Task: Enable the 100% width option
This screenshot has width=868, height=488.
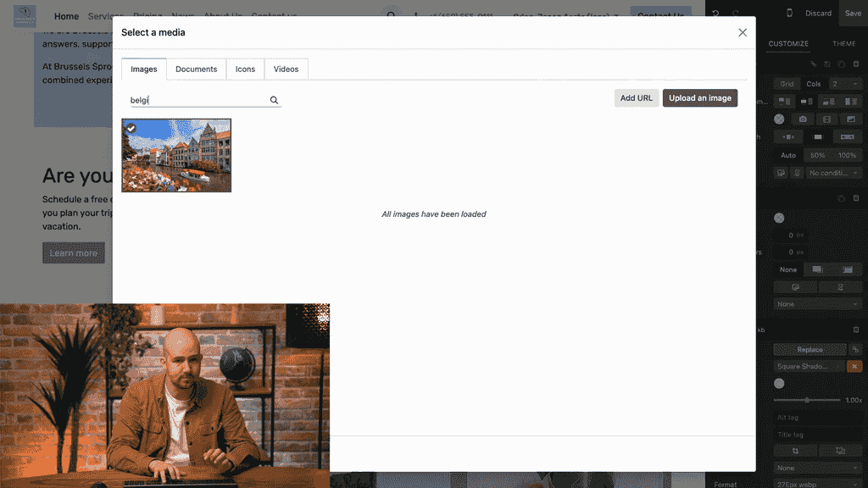Action: pyautogui.click(x=847, y=155)
